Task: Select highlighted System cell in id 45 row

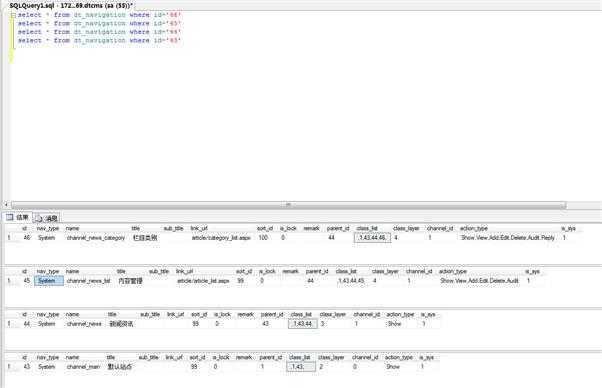Action: click(x=49, y=281)
